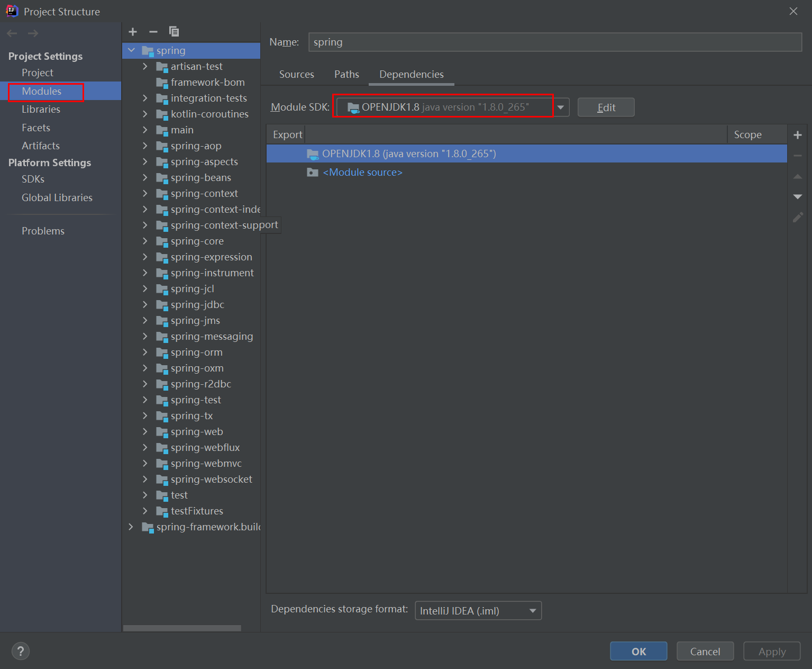The image size is (812, 669).
Task: Click the Module source link
Action: (x=362, y=173)
